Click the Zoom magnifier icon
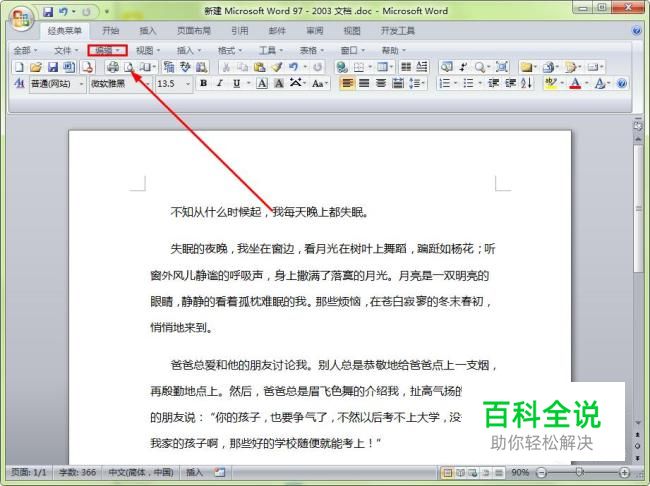The width and height of the screenshot is (650, 486). point(480,67)
